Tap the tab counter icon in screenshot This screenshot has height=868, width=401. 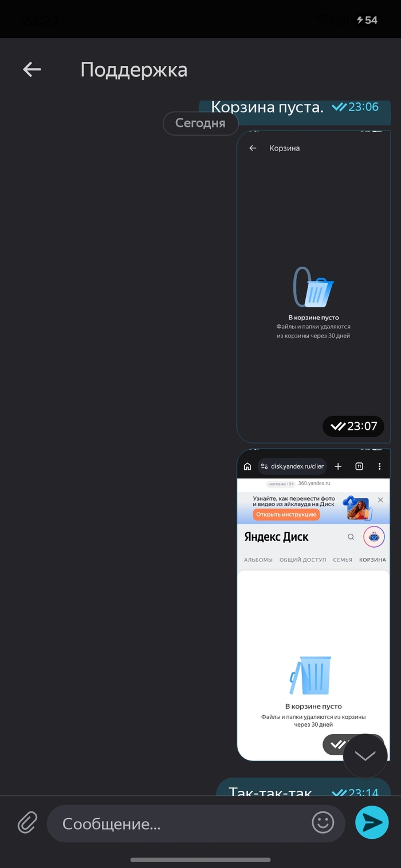click(x=359, y=466)
